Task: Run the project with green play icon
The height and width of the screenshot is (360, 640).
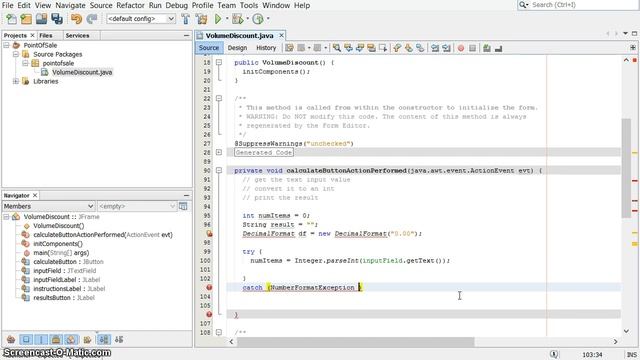Action: coord(218,19)
